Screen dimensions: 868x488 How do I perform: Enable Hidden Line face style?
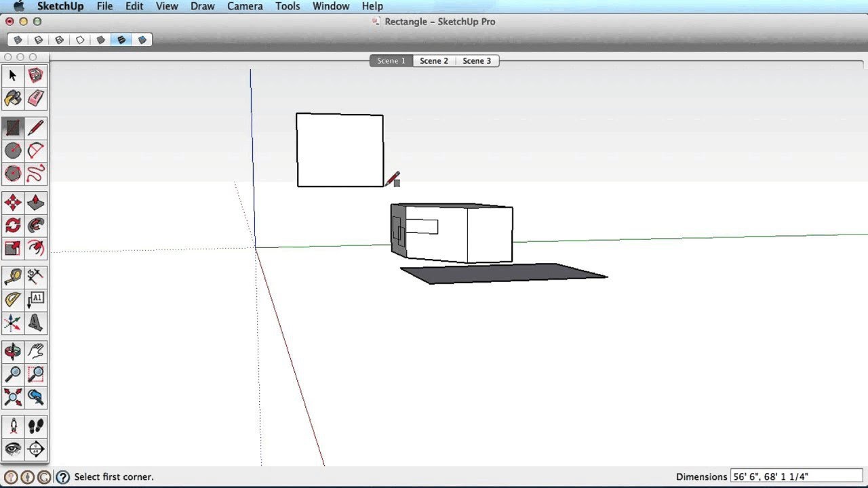point(80,40)
